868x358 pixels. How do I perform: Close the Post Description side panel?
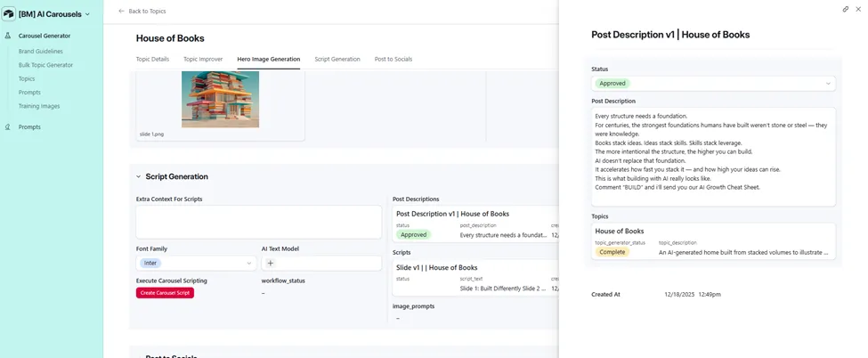click(858, 9)
